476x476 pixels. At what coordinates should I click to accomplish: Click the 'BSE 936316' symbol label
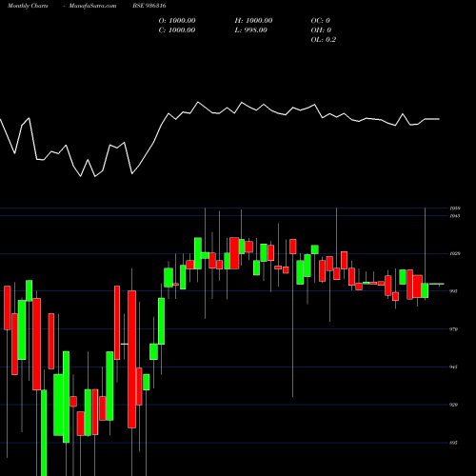(149, 6)
